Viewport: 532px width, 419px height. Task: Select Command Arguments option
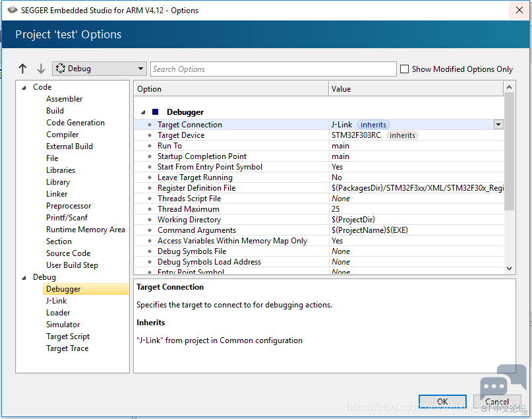[x=319, y=230]
